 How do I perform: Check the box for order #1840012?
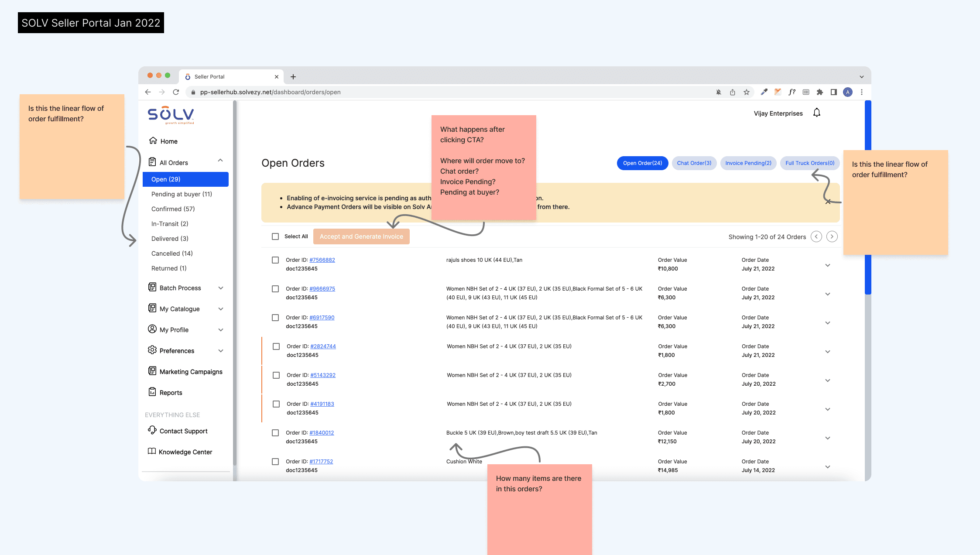point(275,433)
